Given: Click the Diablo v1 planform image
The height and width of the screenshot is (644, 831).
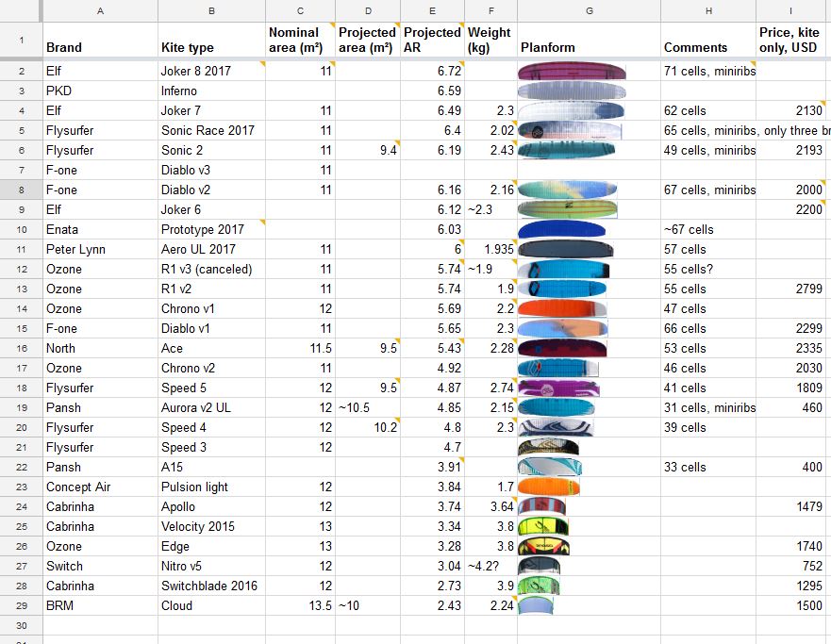Looking at the screenshot, I should 563,328.
